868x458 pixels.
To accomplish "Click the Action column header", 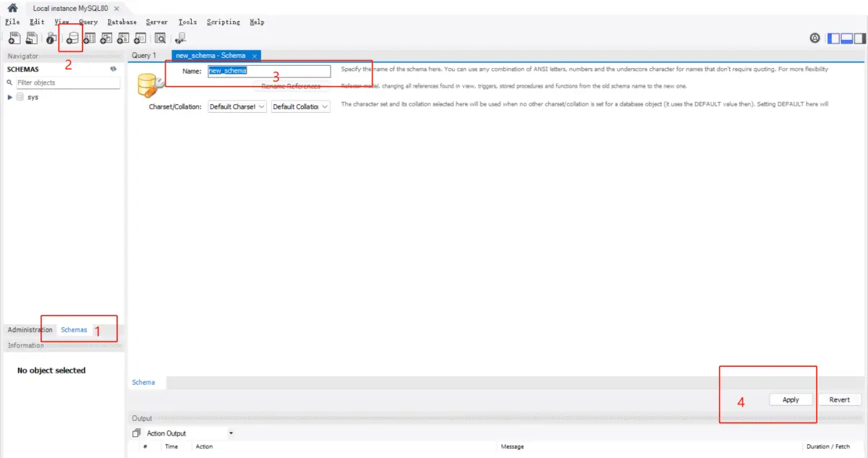I will click(205, 446).
